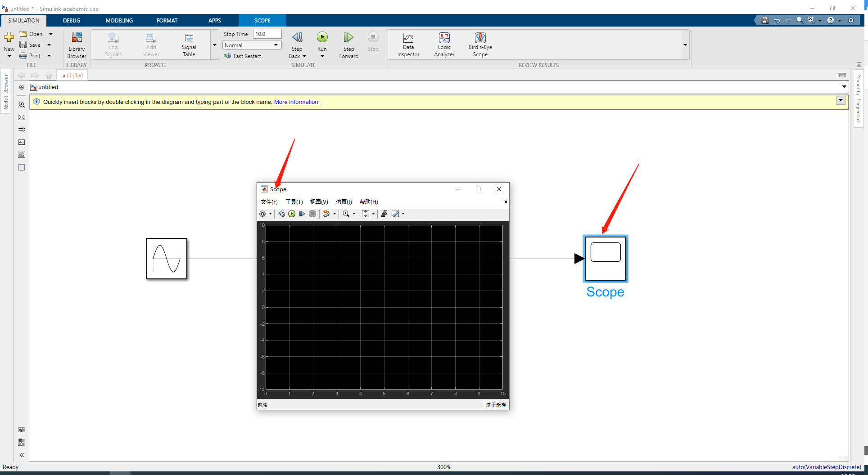Expand the Step Back dropdown arrow
868x475 pixels.
click(x=305, y=56)
